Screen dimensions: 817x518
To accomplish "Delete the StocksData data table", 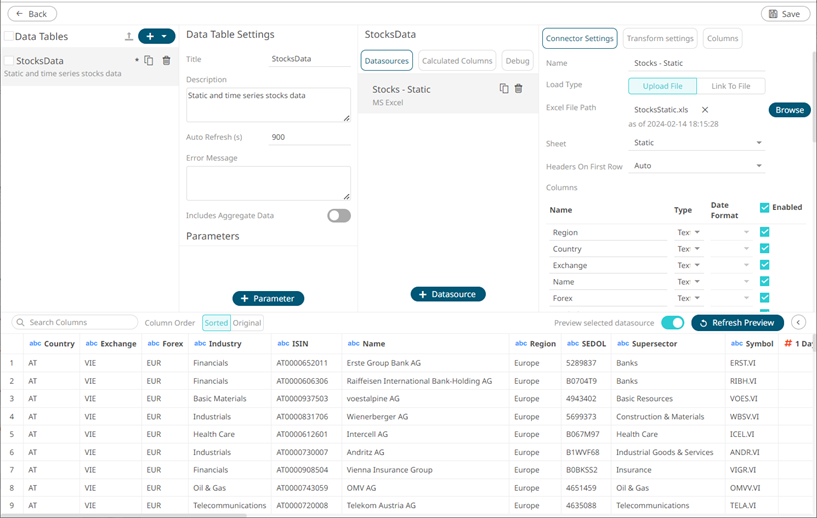I will [166, 60].
